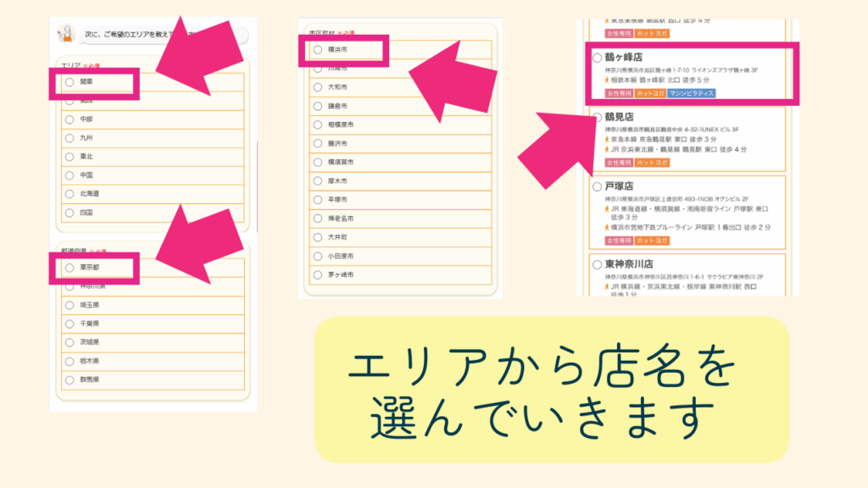The image size is (868, 488).
Task: Pick the 東神奈川店 store option
Action: [x=598, y=263]
